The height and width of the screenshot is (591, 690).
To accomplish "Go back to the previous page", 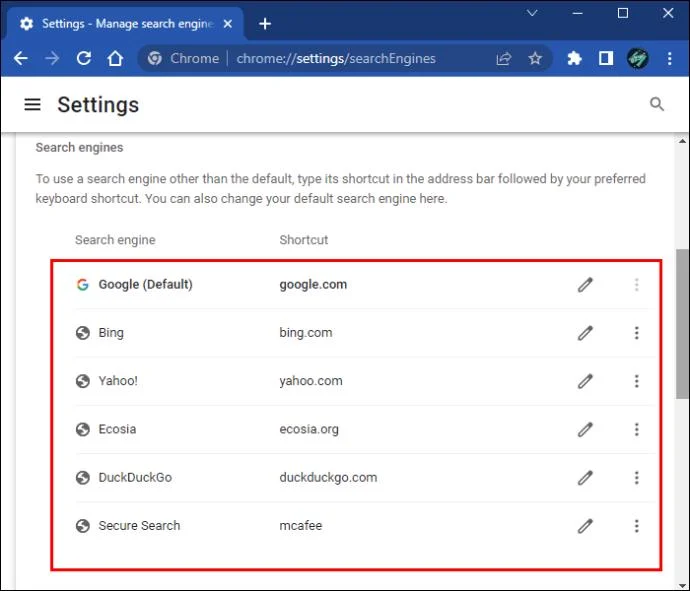I will coord(21,59).
